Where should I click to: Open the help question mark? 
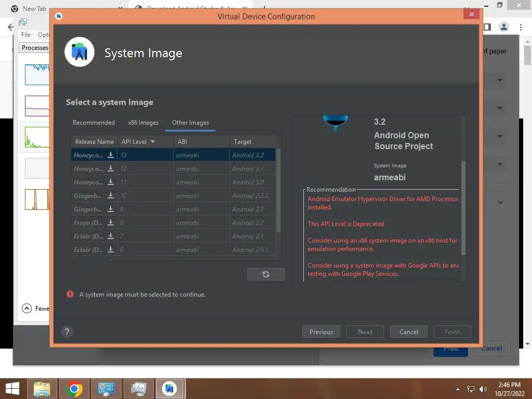coord(67,331)
